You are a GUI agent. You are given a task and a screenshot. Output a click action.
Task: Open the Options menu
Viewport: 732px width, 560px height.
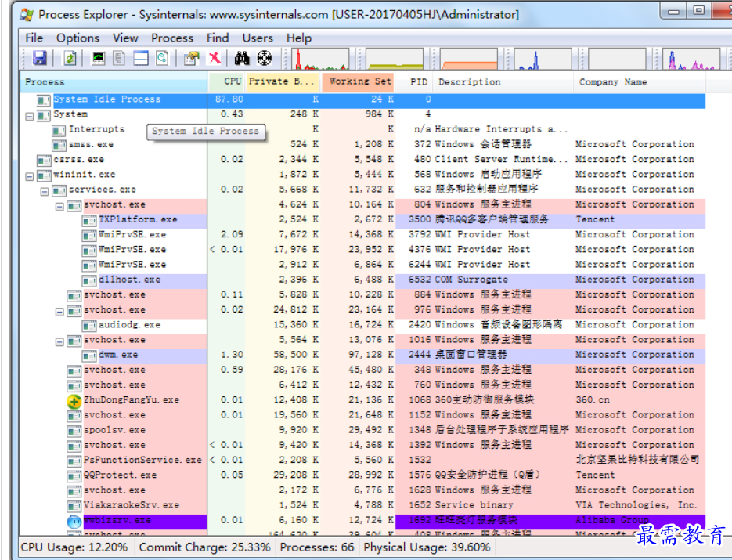(x=78, y=38)
